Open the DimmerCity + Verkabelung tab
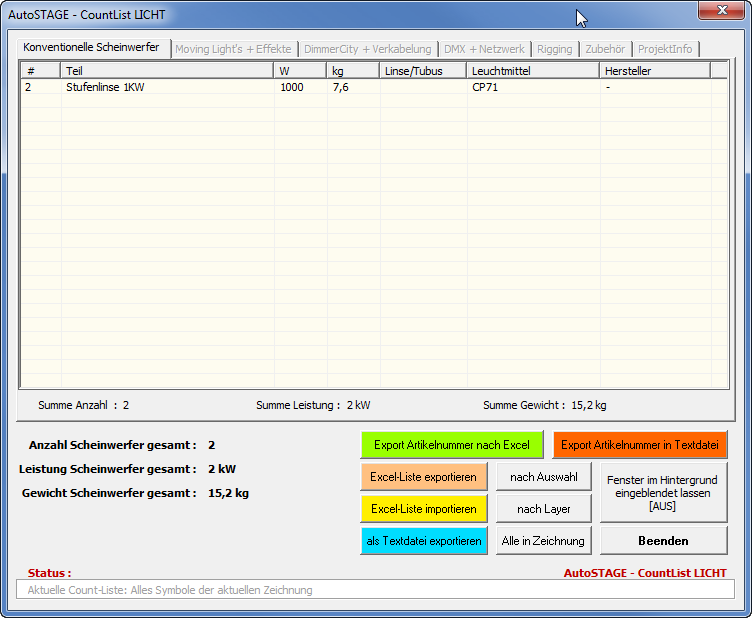 [x=367, y=49]
